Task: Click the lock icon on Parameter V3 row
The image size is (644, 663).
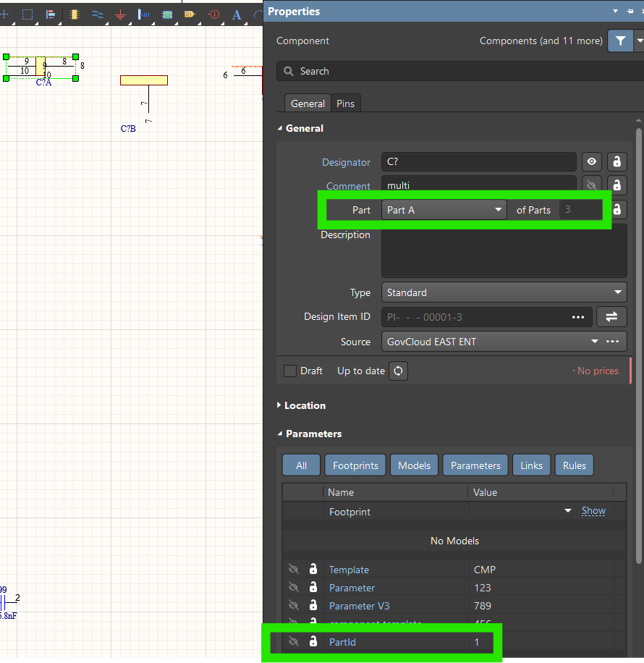Action: pos(313,605)
